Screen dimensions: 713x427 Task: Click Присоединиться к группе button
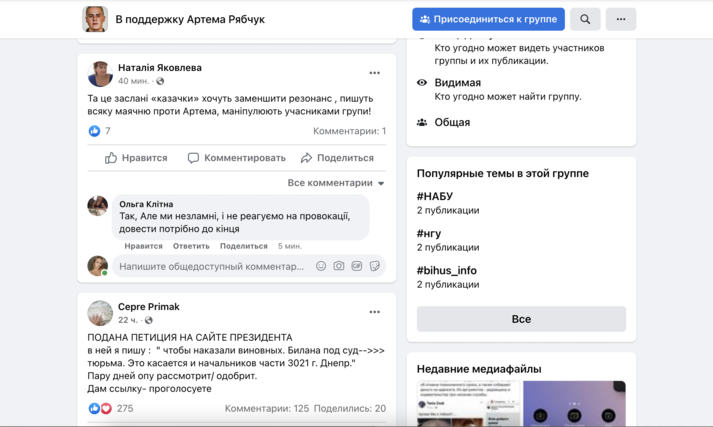(x=488, y=19)
